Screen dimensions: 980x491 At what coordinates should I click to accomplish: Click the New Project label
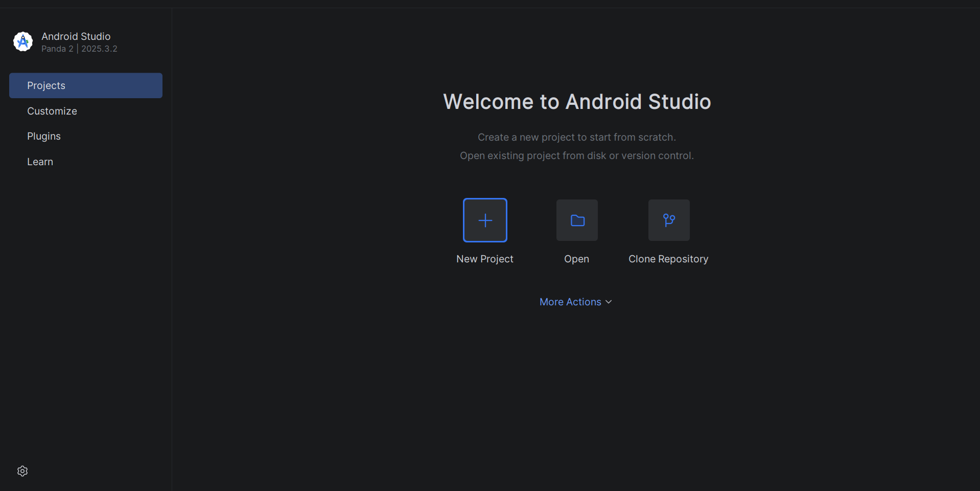click(x=484, y=259)
